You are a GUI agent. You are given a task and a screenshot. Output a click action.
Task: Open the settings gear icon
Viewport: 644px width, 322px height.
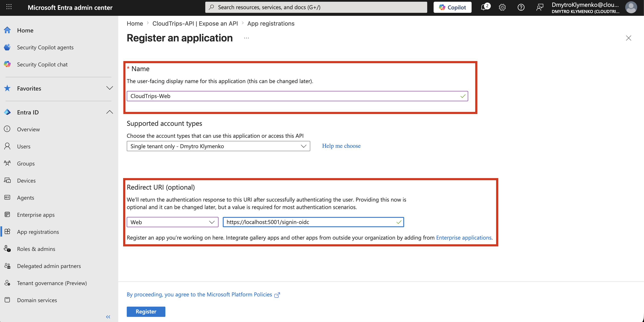[502, 7]
